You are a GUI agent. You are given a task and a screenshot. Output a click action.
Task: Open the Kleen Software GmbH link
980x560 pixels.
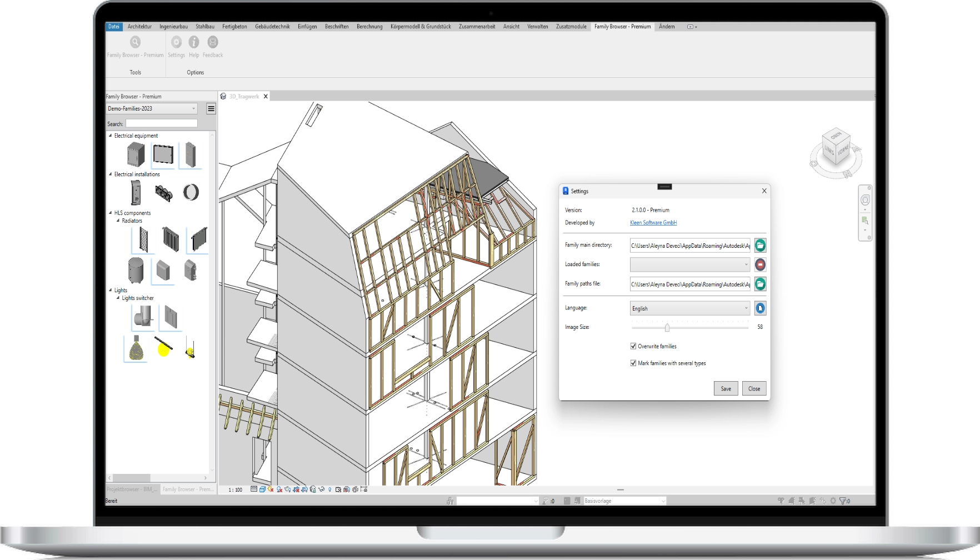(653, 223)
